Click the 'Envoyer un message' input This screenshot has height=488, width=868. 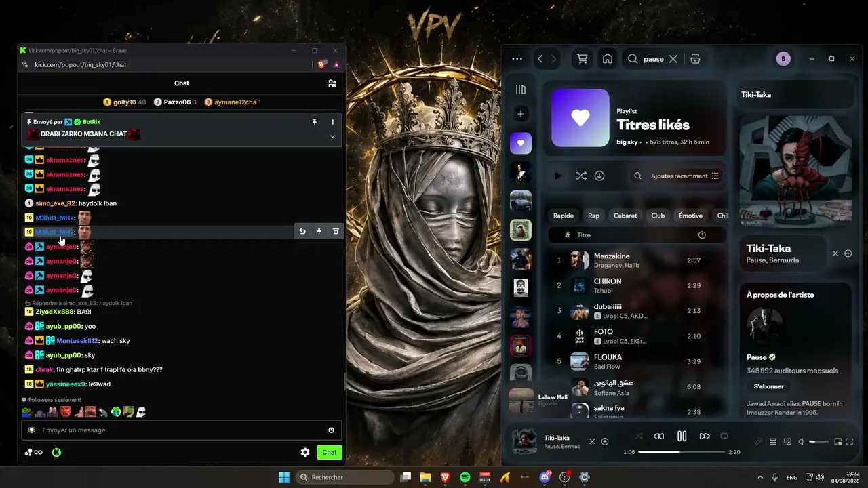click(181, 430)
